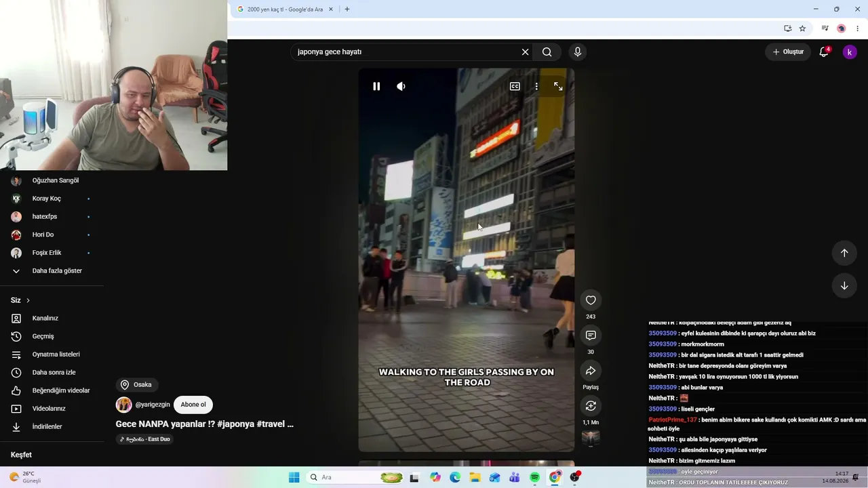Open the account avatar menu 'k'
The height and width of the screenshot is (488, 868).
(x=850, y=52)
